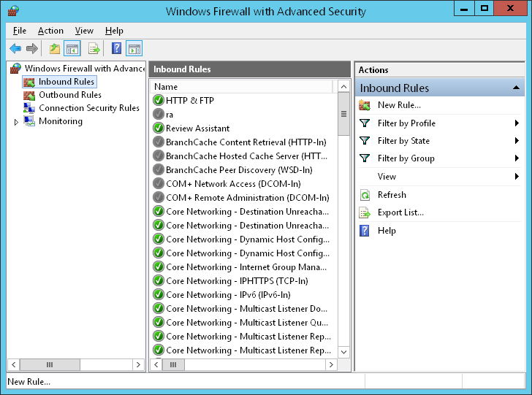Click the blue Help toolbar icon

116,48
